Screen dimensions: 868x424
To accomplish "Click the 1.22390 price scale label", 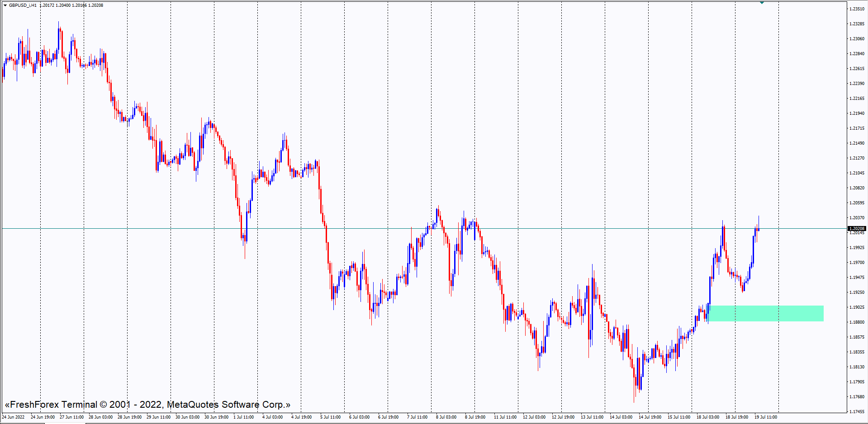I will coord(856,84).
